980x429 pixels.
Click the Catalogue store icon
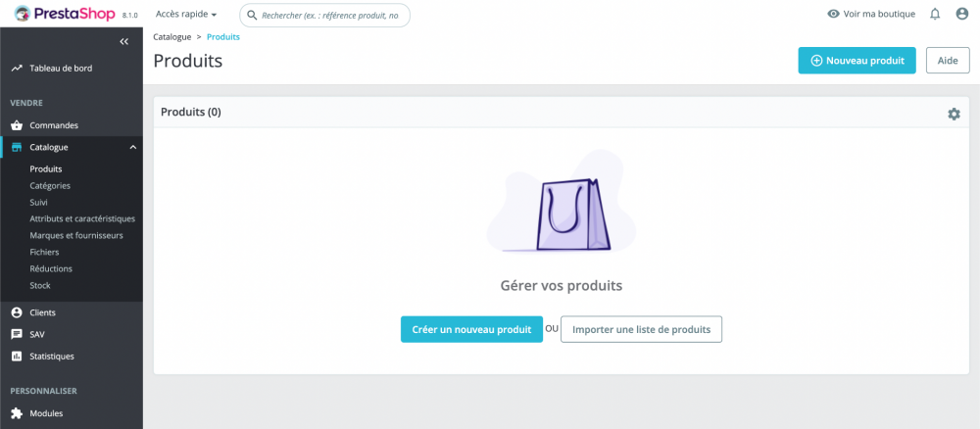tap(17, 147)
